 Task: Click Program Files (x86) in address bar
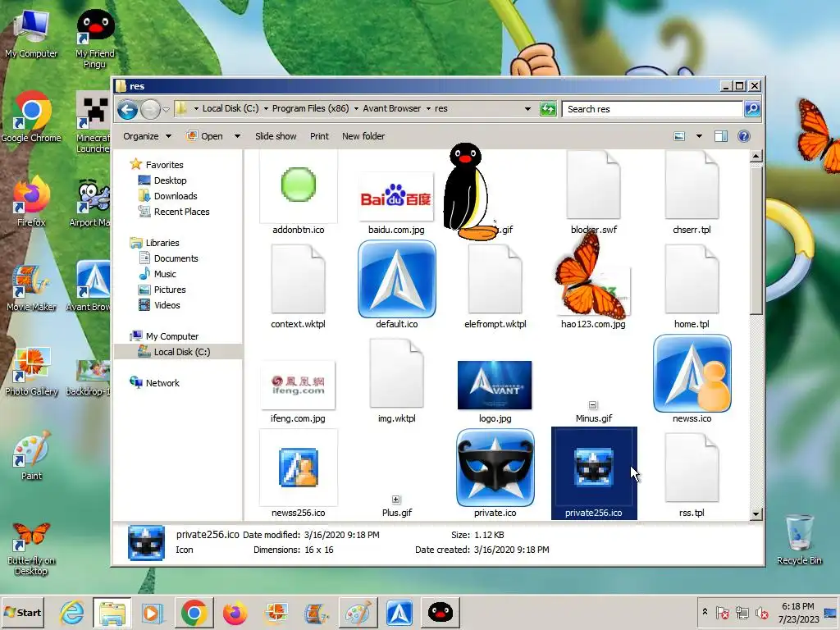[x=310, y=108]
